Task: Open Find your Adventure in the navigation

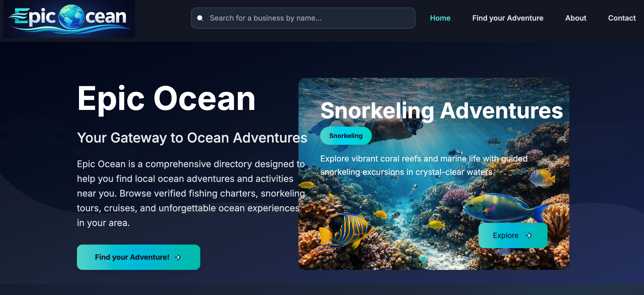Action: click(508, 18)
